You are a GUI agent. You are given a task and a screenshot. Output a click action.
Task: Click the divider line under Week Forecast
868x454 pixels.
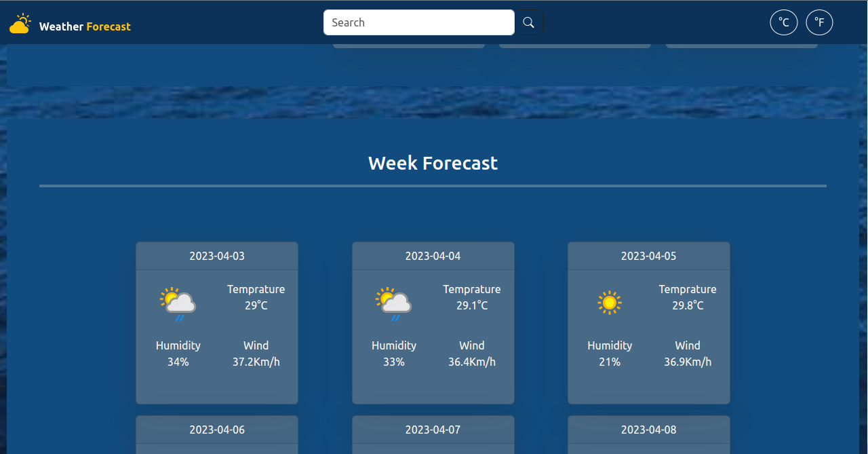click(x=433, y=185)
